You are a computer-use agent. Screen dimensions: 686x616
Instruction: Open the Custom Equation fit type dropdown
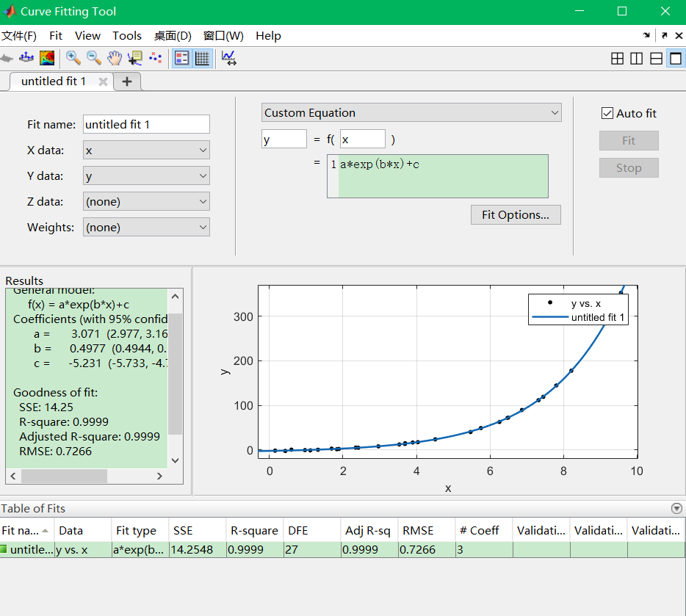pos(411,113)
